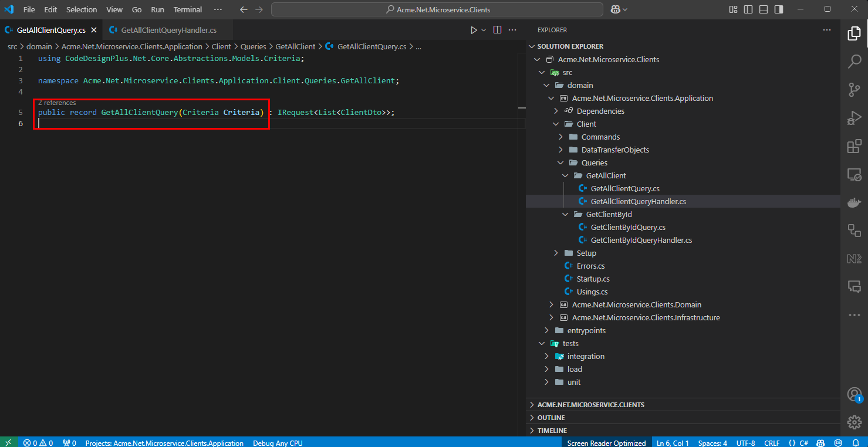This screenshot has height=447, width=868.
Task: Expand Acme.Net.Microservice.Clients.Domain project
Action: click(x=551, y=304)
